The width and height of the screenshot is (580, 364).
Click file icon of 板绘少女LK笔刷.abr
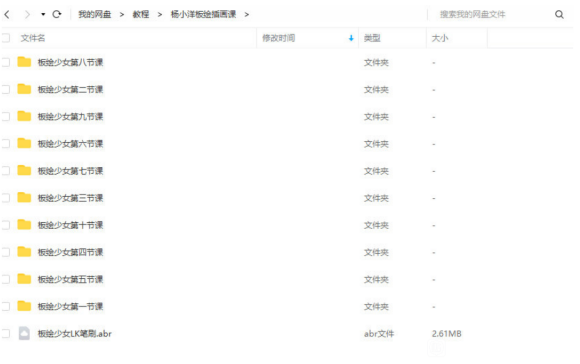click(x=24, y=333)
